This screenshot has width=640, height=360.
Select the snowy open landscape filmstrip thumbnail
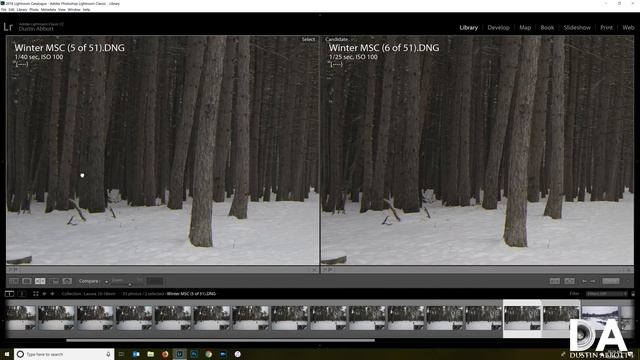point(600,318)
